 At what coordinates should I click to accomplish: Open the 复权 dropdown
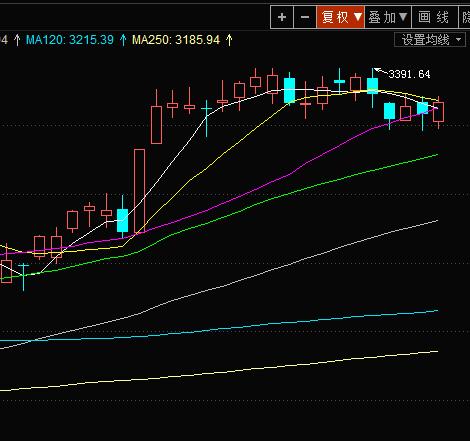tap(341, 17)
